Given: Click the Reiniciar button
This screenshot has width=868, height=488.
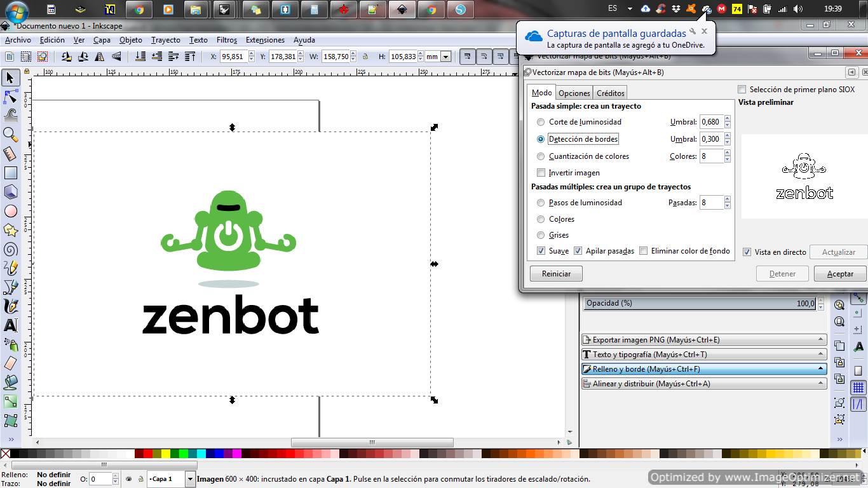Looking at the screenshot, I should [556, 274].
